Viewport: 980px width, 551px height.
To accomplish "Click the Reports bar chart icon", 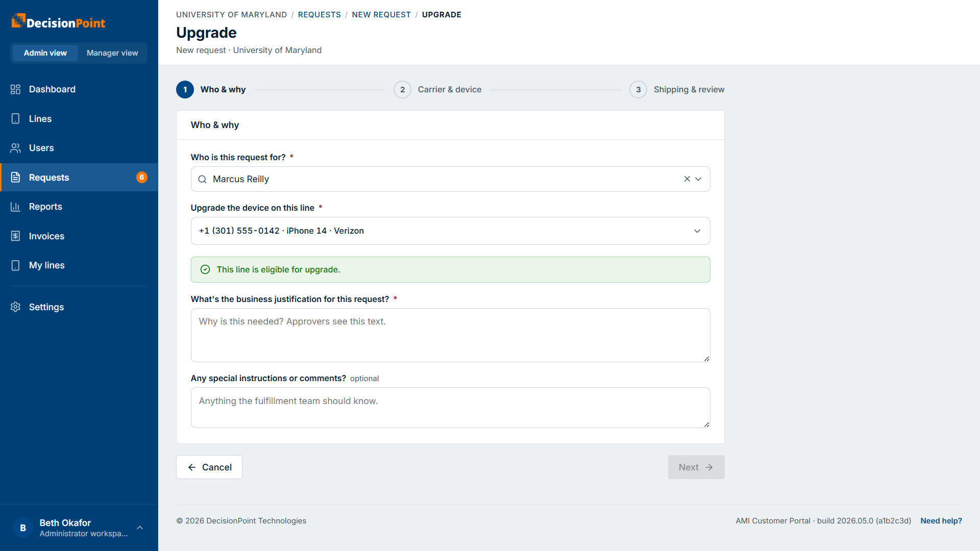I will [x=15, y=207].
